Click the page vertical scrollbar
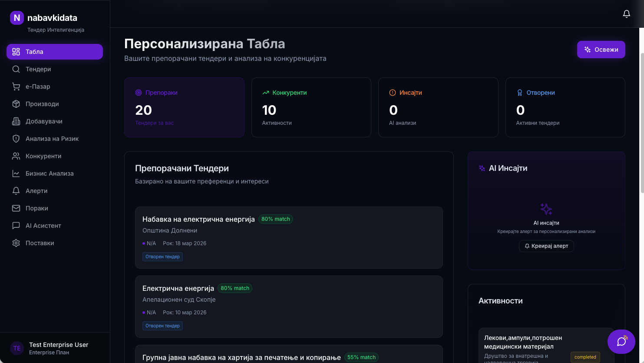This screenshot has width=644, height=363. click(x=642, y=123)
